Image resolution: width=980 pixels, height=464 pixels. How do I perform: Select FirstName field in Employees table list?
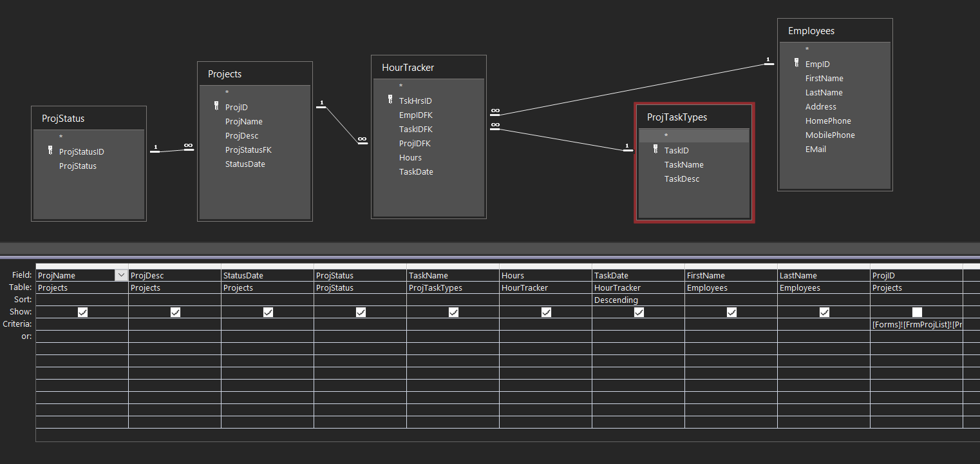[x=824, y=79]
